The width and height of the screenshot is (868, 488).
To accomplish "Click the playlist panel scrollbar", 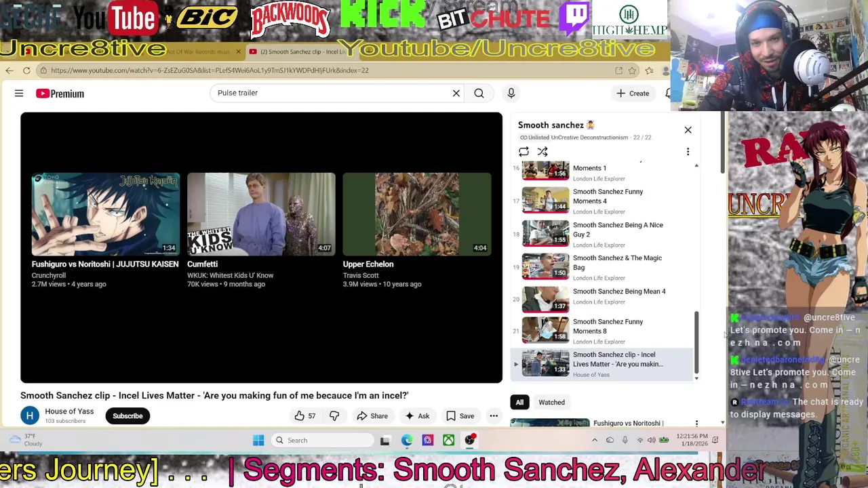I will (x=696, y=342).
